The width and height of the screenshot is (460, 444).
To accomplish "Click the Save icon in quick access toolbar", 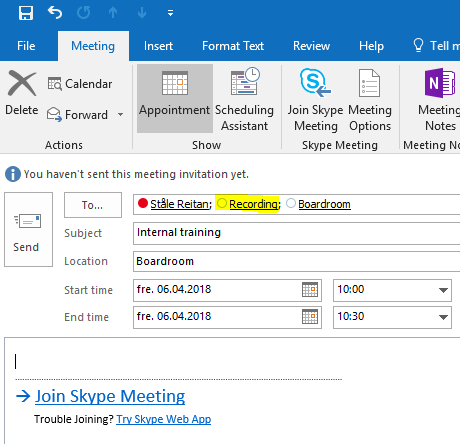I will point(26,13).
